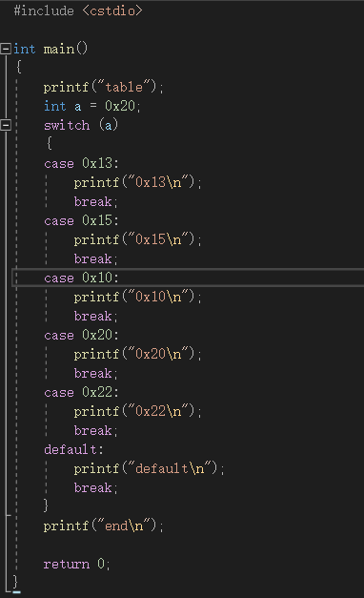
Task: Collapse the main function fold marker
Action: (x=6, y=49)
